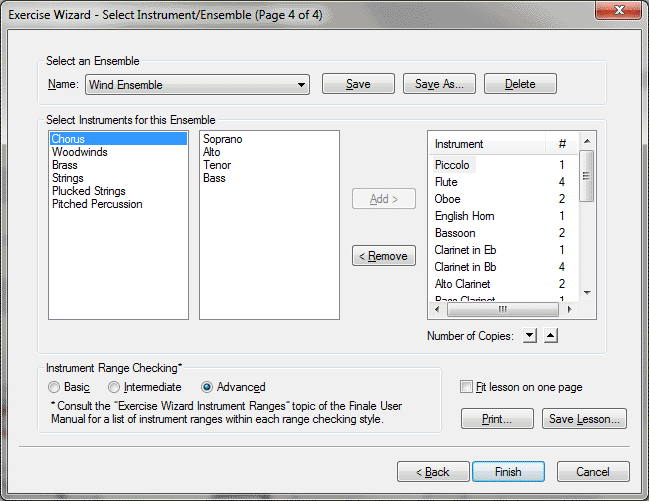649x501 pixels.
Task: Click the horizontal scroll right arrow
Action: tap(570, 309)
